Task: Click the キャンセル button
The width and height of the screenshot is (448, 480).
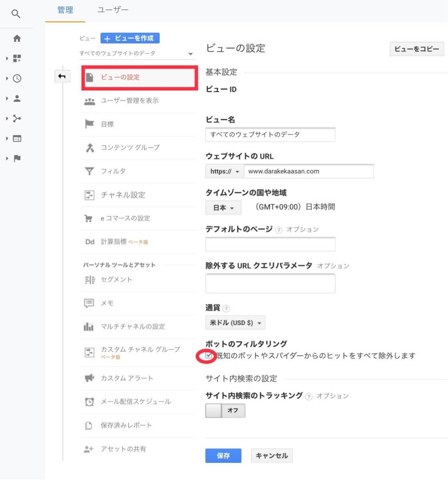Action: pyautogui.click(x=272, y=456)
